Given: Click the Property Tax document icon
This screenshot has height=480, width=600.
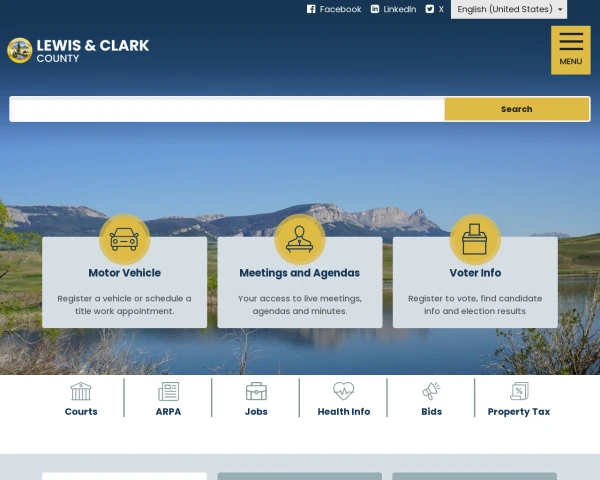Looking at the screenshot, I should click(519, 391).
